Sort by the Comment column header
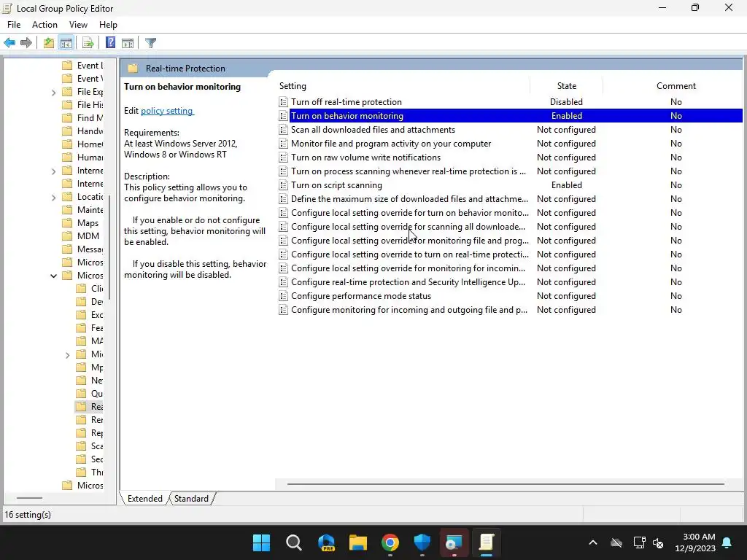 676,86
